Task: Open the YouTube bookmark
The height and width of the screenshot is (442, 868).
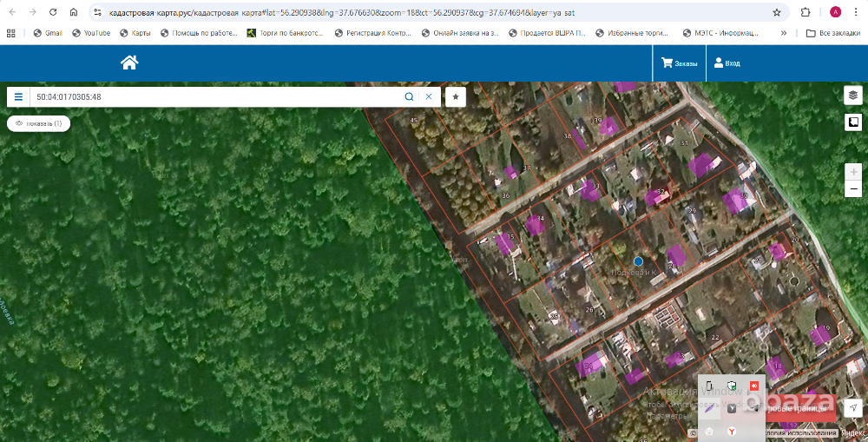Action: coord(90,33)
